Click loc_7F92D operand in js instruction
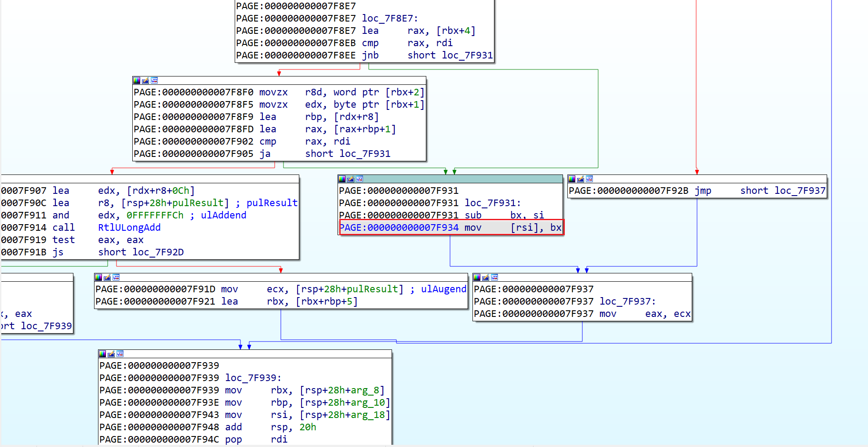The width and height of the screenshot is (868, 447). point(158,252)
